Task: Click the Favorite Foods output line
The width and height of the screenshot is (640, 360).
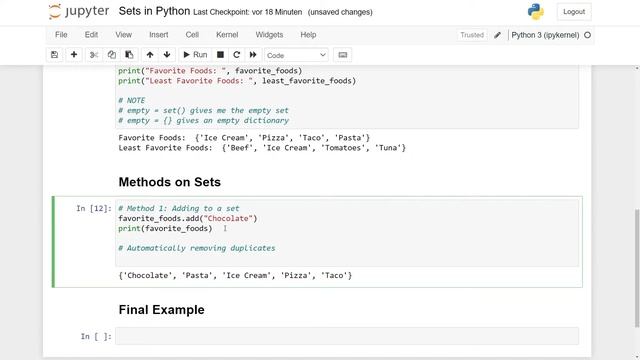Action: coord(244,138)
